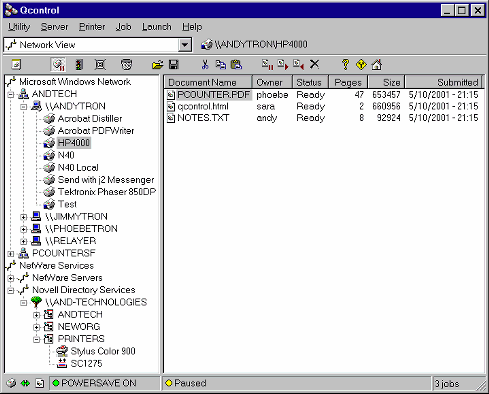Screen dimensions: 489x394
Task: Select Send with j2 Messenger printer
Action: pos(106,180)
